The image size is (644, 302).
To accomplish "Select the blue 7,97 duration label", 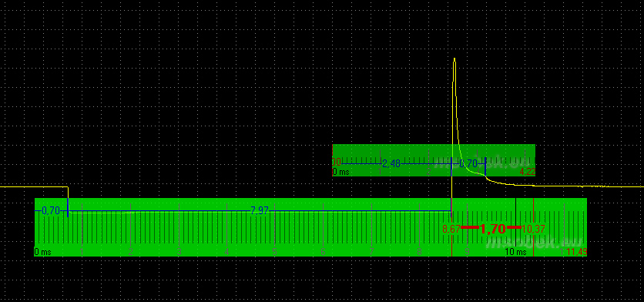I will (259, 211).
